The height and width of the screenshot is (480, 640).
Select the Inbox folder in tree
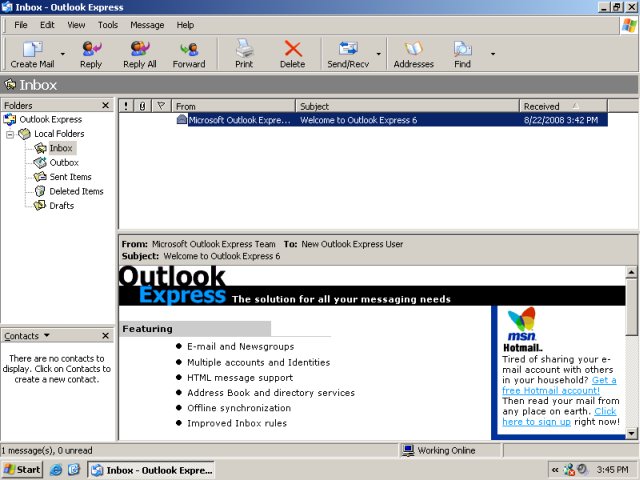[x=61, y=148]
